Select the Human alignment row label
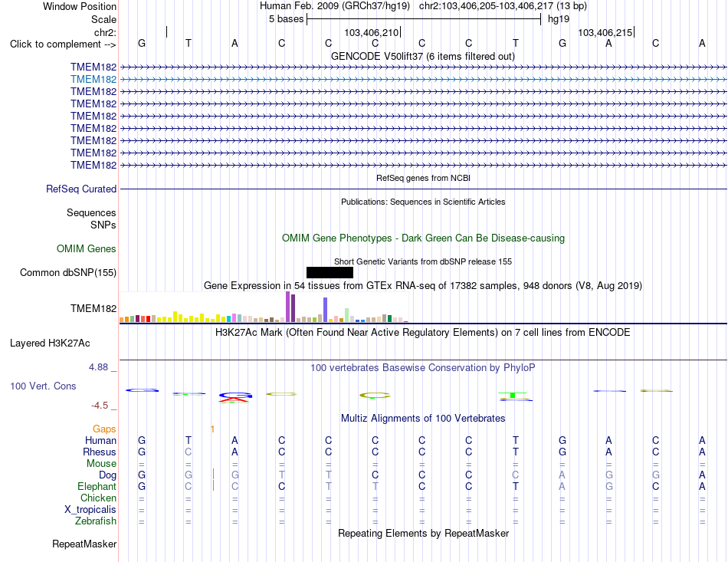The width and height of the screenshot is (728, 562). (100, 440)
